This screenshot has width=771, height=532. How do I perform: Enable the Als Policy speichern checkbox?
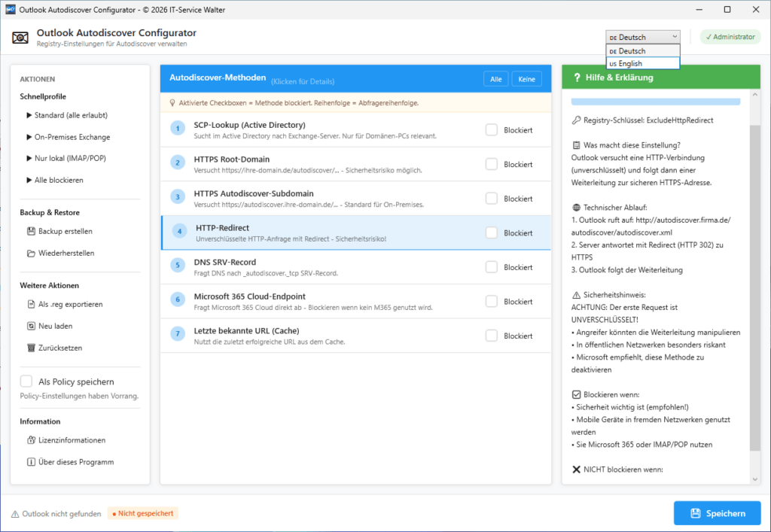point(26,381)
